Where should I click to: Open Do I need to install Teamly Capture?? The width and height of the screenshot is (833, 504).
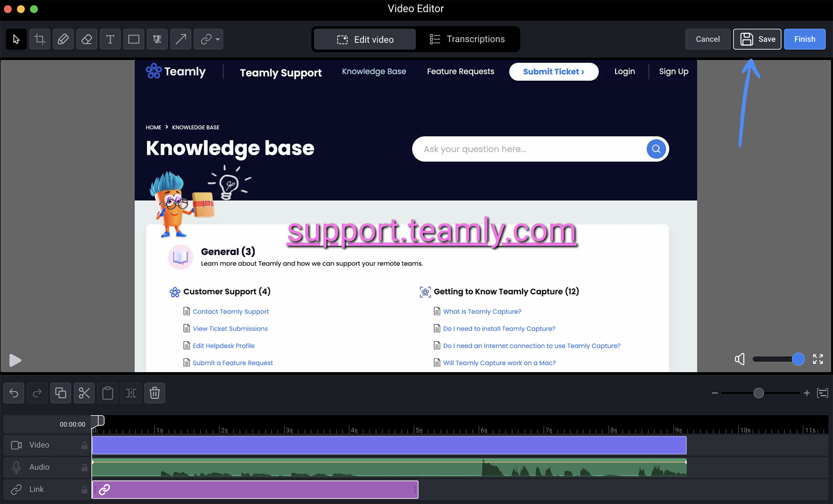499,328
